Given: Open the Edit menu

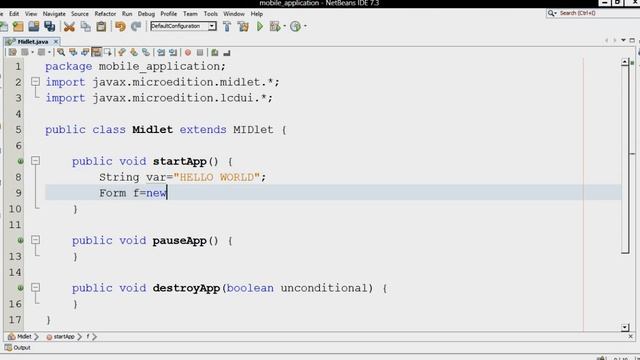Looking at the screenshot, I should tap(14, 14).
